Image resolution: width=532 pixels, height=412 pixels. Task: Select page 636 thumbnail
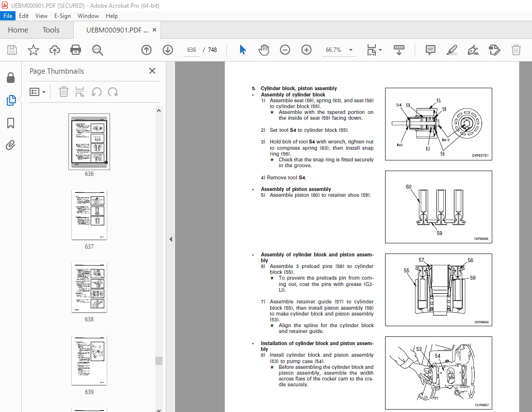(x=89, y=142)
